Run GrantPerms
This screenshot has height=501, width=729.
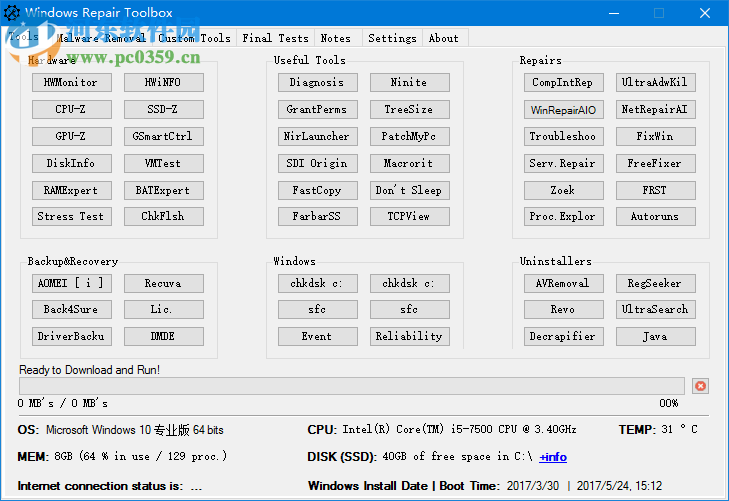[x=318, y=109]
